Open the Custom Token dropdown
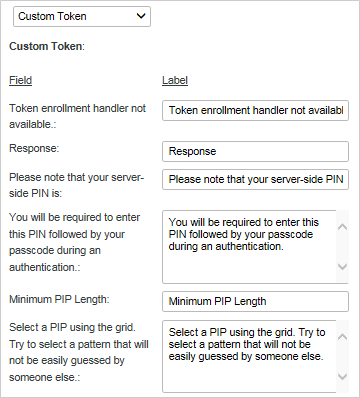The height and width of the screenshot is (398, 360). 82,16
